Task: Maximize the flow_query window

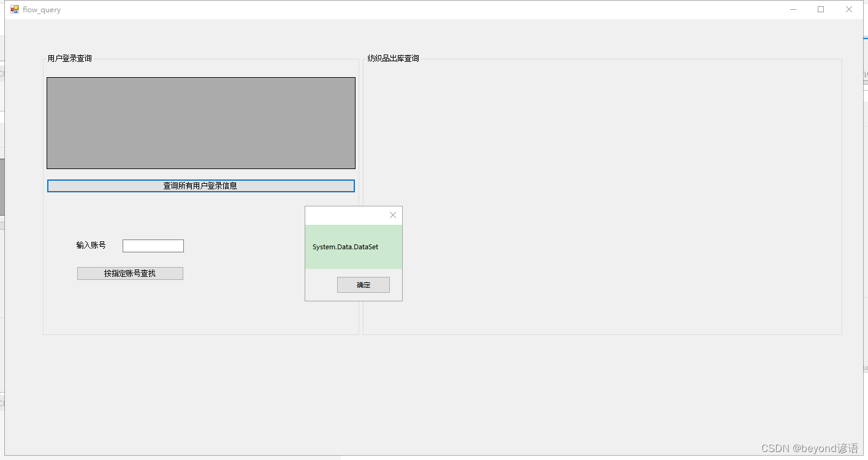Action: pyautogui.click(x=821, y=9)
